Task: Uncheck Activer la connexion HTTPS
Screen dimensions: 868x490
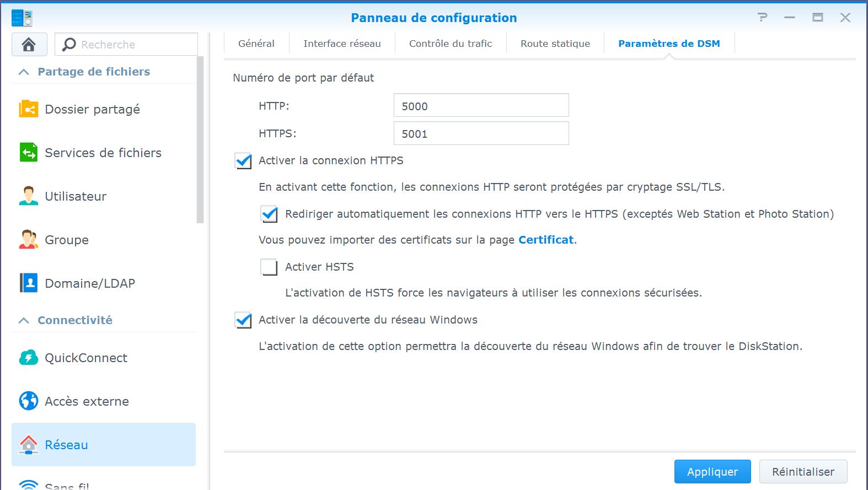Action: point(243,161)
